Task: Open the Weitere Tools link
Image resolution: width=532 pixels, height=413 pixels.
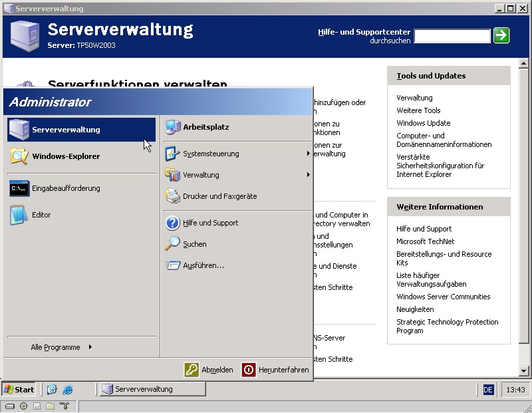Action: 418,110
